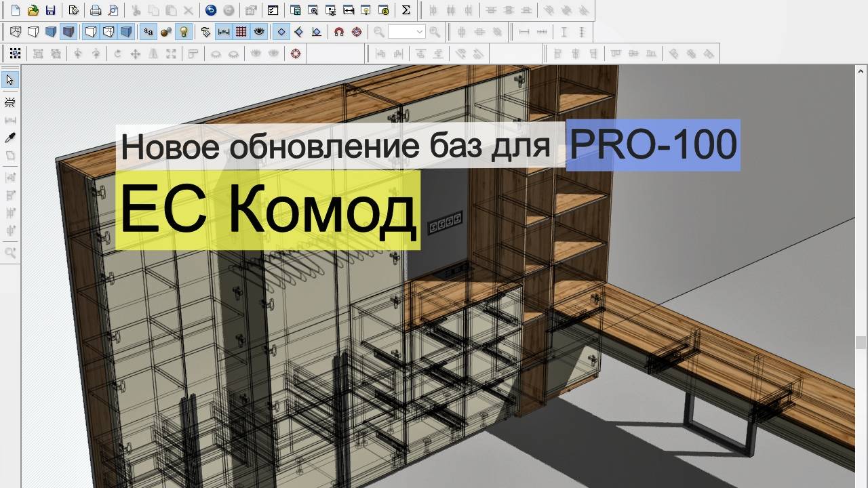Screen dimensions: 868x488
Task: Toggle outlines display cube button
Action: [x=91, y=32]
